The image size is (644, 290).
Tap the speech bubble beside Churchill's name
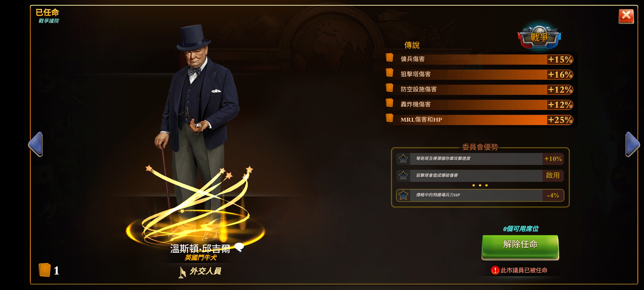pyautogui.click(x=239, y=247)
